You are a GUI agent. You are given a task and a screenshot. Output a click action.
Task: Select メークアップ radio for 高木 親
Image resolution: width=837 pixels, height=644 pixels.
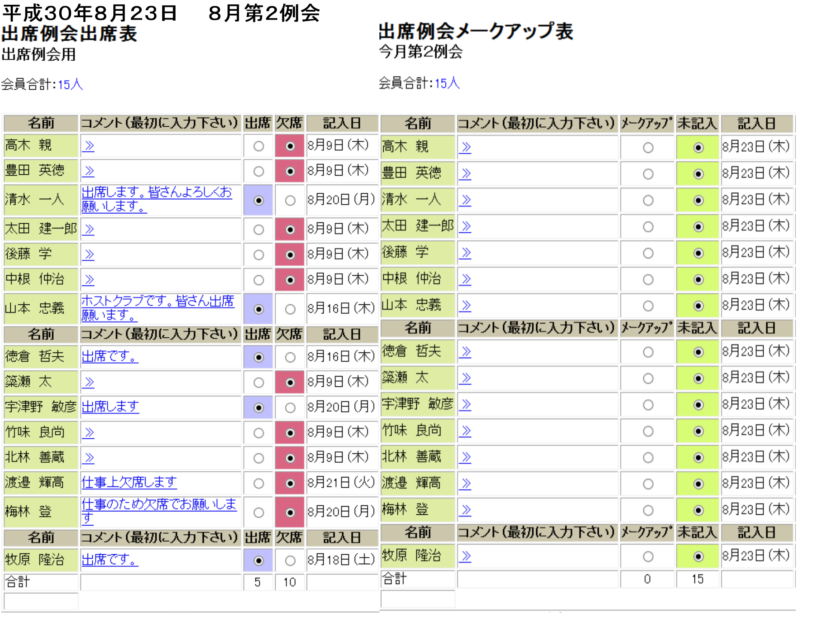pos(648,148)
